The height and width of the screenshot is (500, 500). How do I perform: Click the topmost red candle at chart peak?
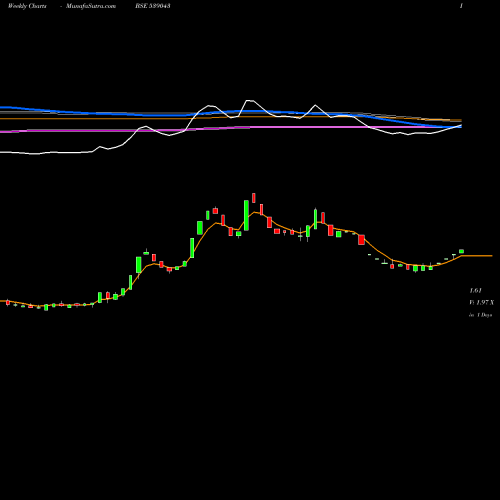pyautogui.click(x=254, y=198)
